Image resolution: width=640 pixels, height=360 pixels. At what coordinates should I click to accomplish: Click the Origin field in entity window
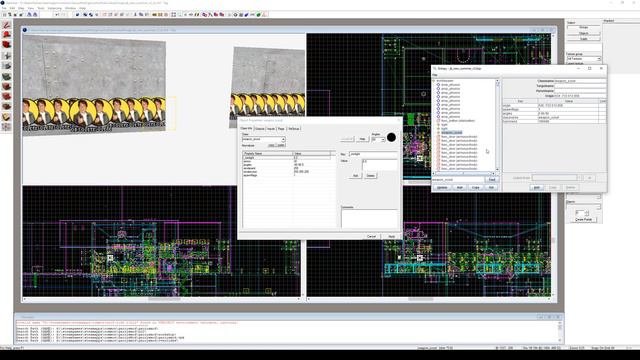[580, 96]
